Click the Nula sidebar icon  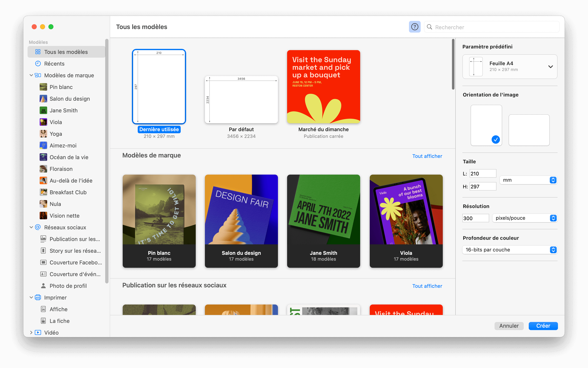coord(43,204)
